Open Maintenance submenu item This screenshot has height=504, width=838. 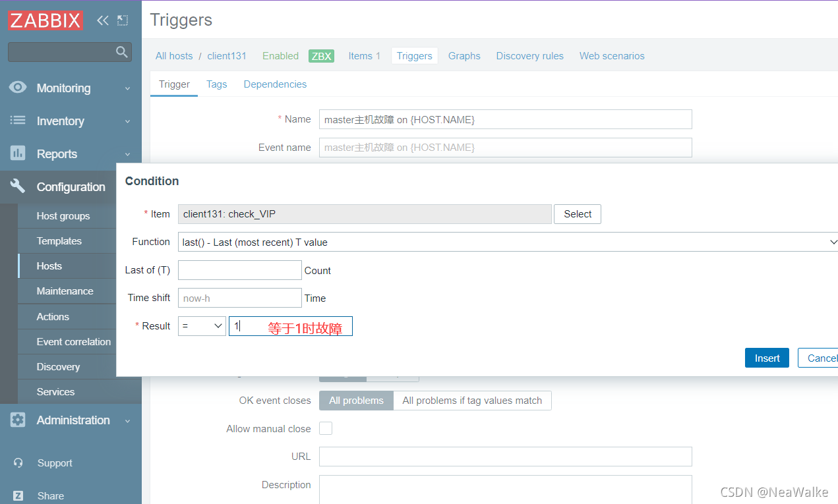65,291
